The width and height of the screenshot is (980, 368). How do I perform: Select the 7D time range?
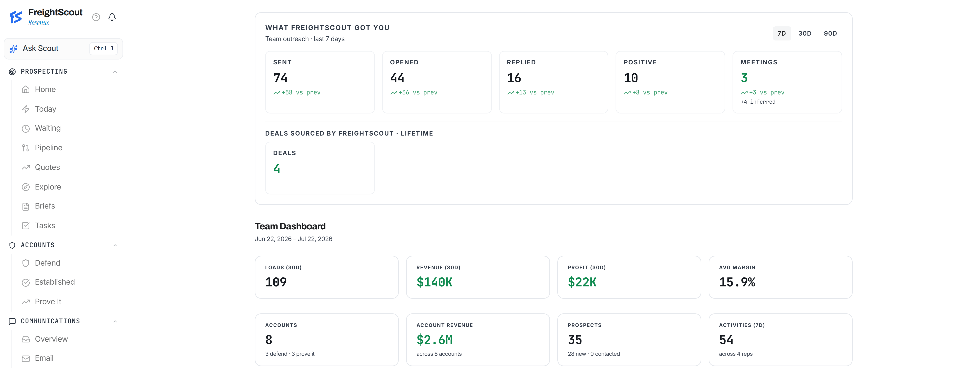[x=781, y=34]
